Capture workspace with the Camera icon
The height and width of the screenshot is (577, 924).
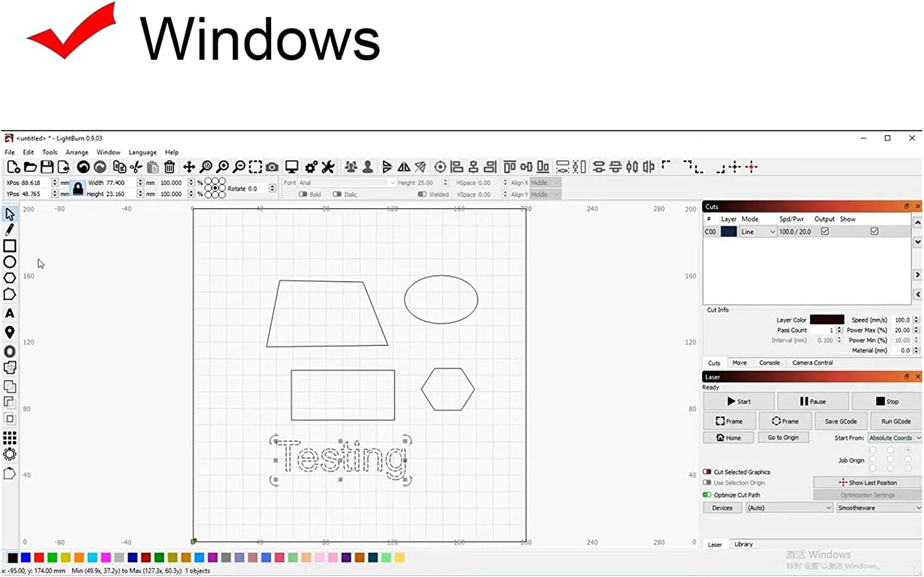point(272,166)
